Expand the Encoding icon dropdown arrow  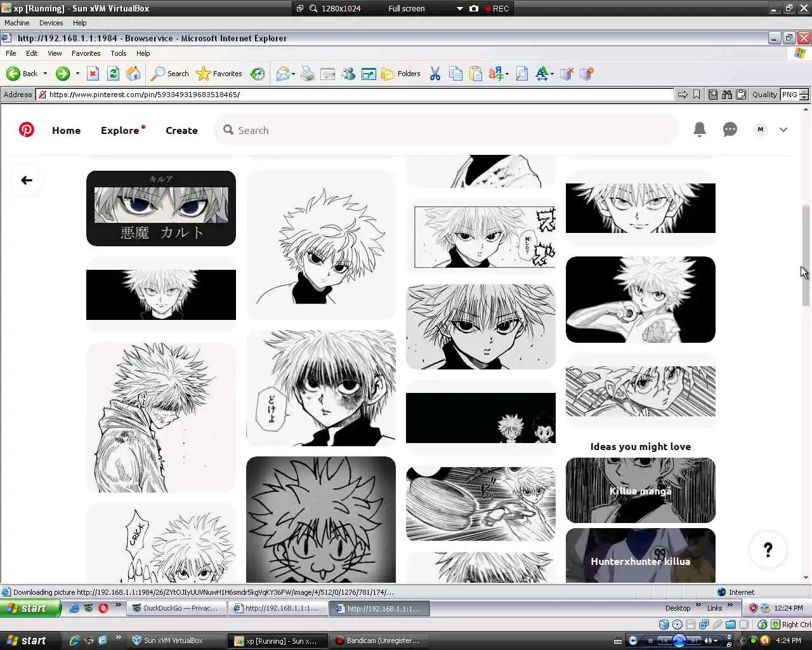(x=507, y=74)
